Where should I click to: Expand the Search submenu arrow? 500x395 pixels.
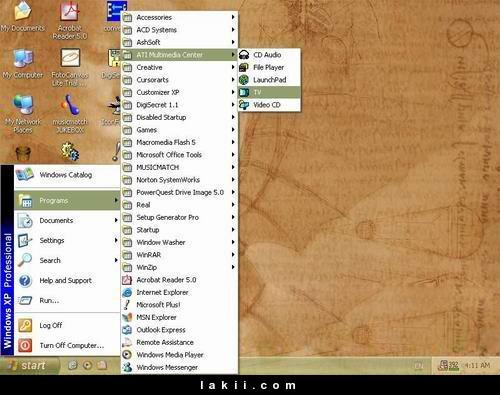[116, 260]
